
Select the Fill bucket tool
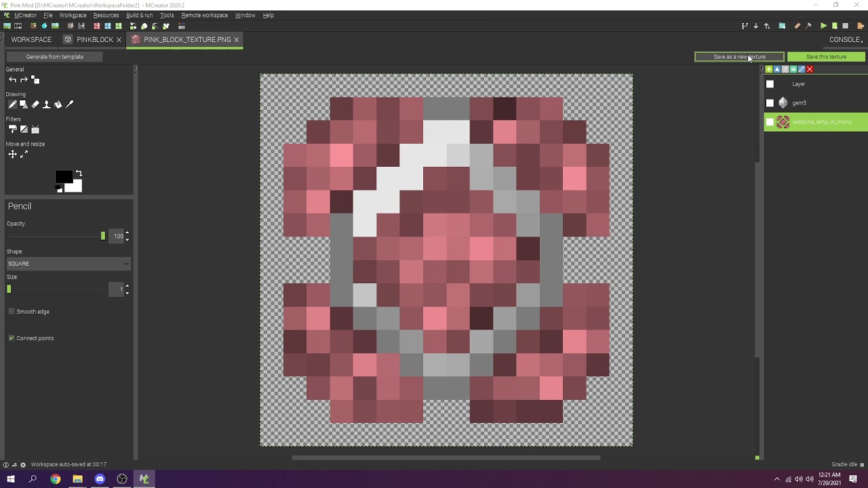point(58,104)
